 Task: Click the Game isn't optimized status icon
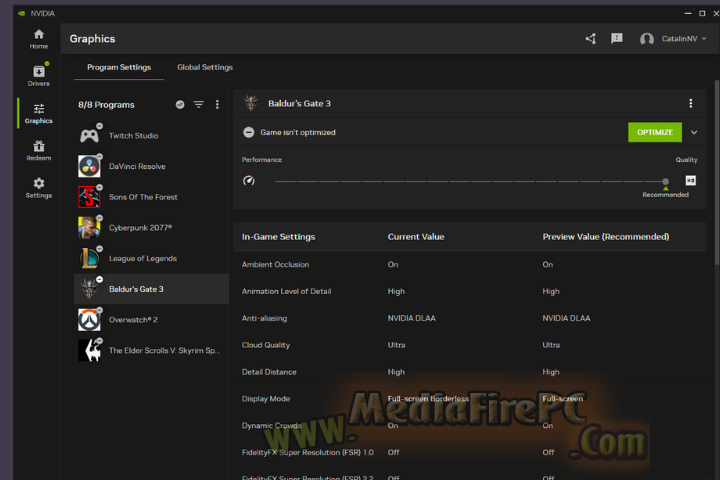(248, 132)
